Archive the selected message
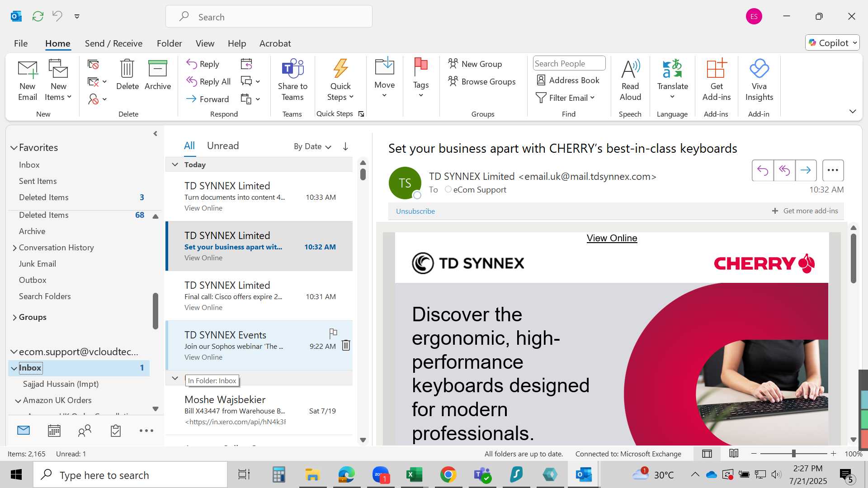Image resolution: width=868 pixels, height=488 pixels. (x=158, y=75)
